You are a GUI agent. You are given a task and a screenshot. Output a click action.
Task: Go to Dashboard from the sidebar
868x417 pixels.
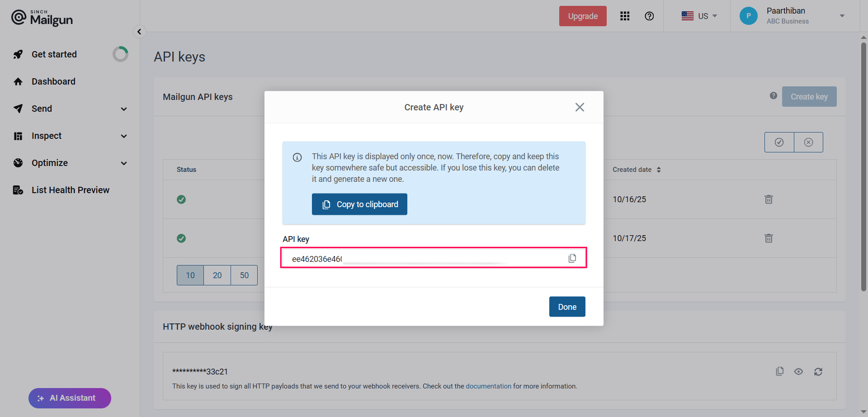point(53,81)
